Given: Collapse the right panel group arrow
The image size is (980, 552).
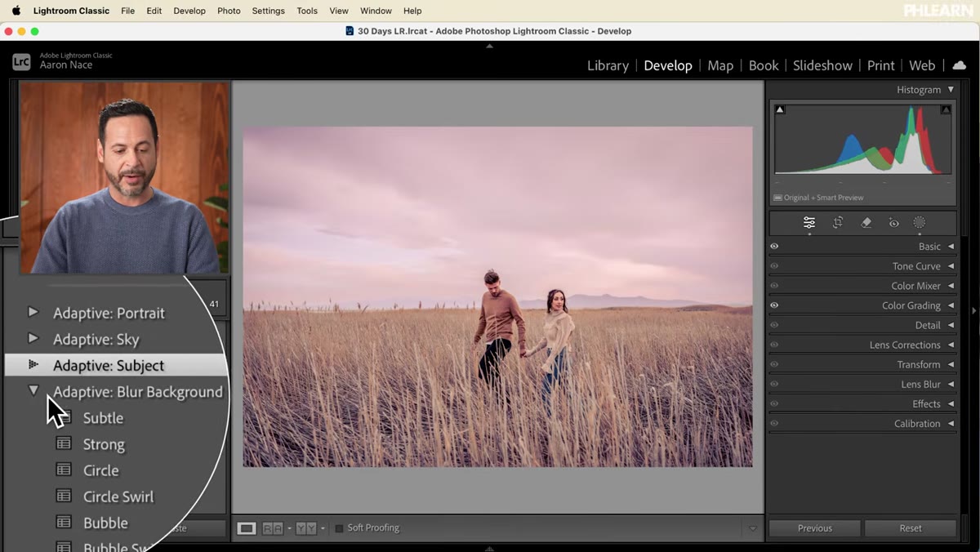Looking at the screenshot, I should 973,311.
